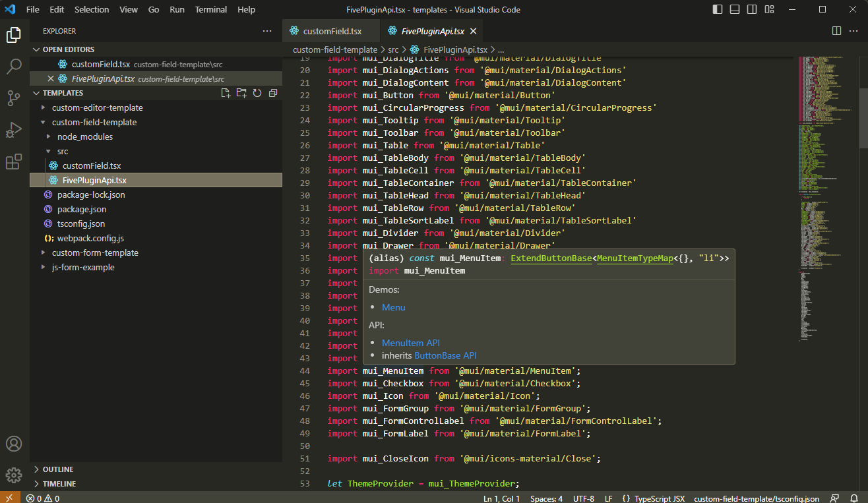Click New File icon in Templates header
Viewport: 868px width, 503px height.
coord(226,93)
